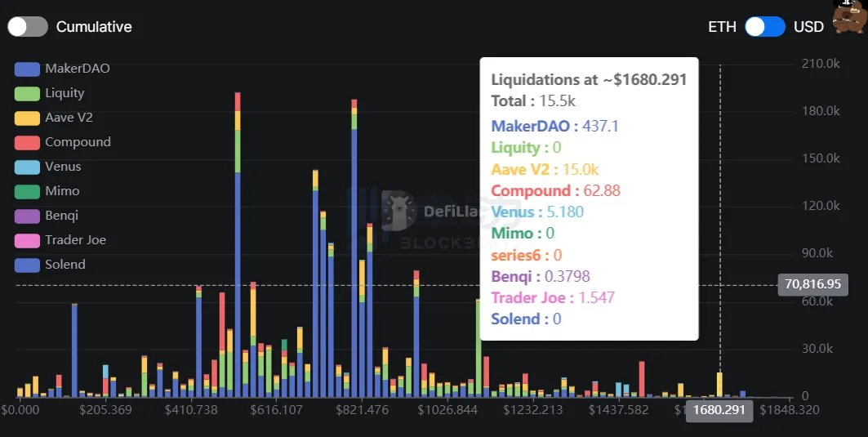Click the 'Compound : 62.88' tooltip line
The height and width of the screenshot is (437, 868).
tap(556, 191)
